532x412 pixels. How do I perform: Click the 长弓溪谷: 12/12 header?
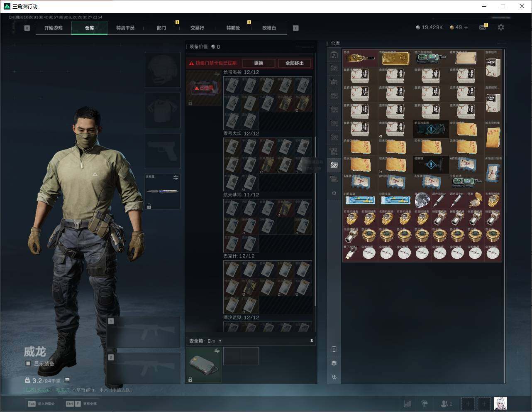click(241, 72)
